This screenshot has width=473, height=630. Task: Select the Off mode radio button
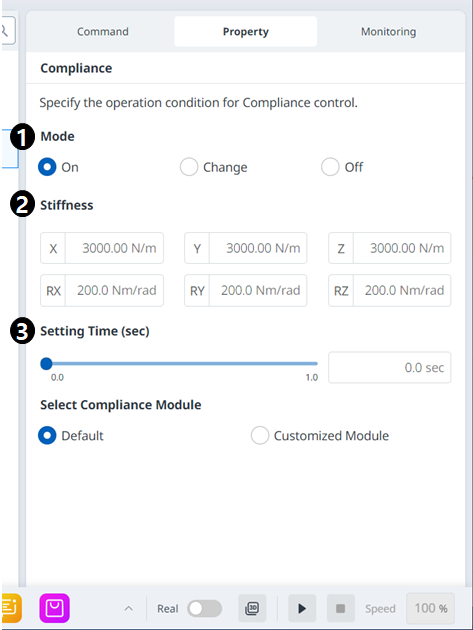pos(330,167)
